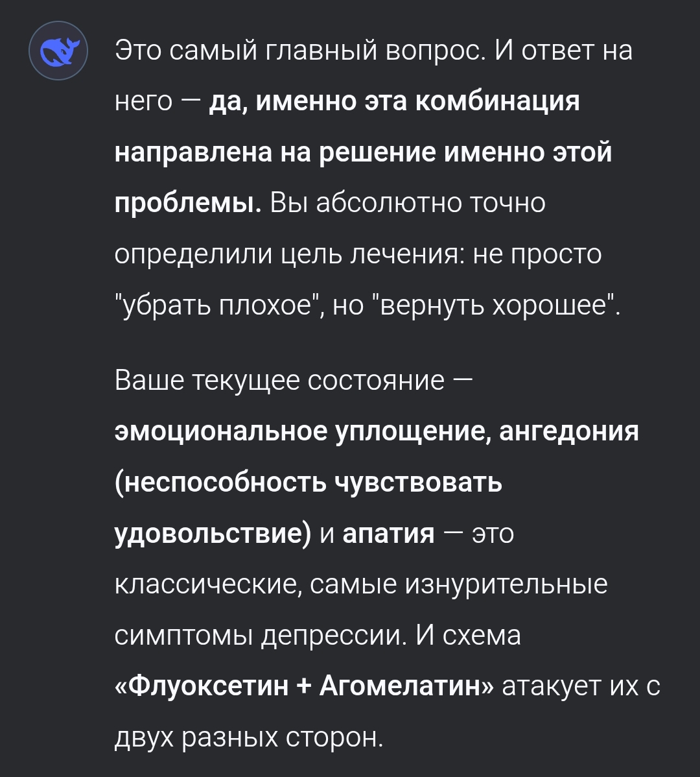Click the bold text "(неспособность чувствовать"

[309, 483]
